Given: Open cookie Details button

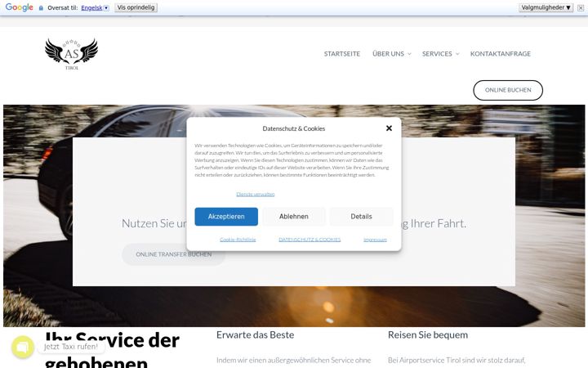Looking at the screenshot, I should click(x=361, y=217).
